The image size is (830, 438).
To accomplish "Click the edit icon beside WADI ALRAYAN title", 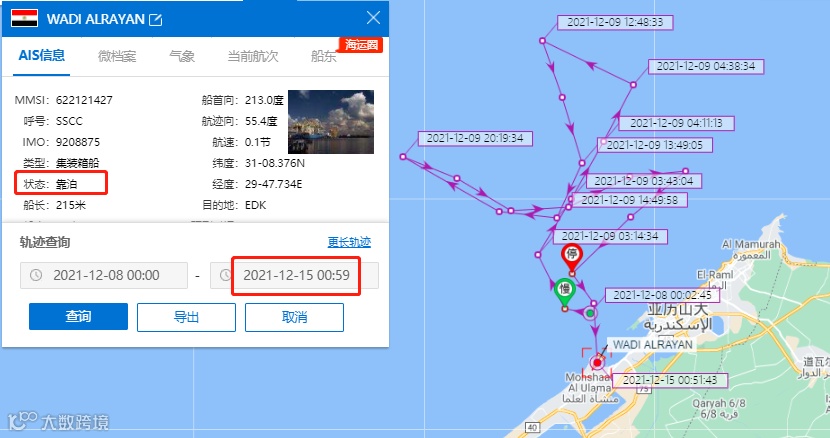I will 156,20.
